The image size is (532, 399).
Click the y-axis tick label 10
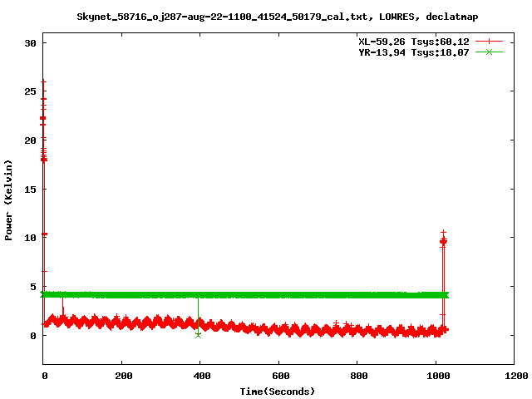30,238
